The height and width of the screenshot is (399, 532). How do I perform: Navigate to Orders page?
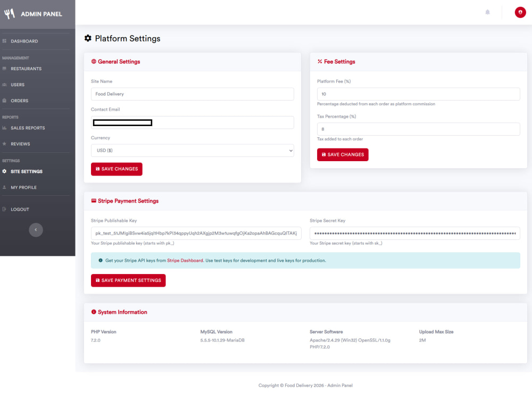coord(20,101)
